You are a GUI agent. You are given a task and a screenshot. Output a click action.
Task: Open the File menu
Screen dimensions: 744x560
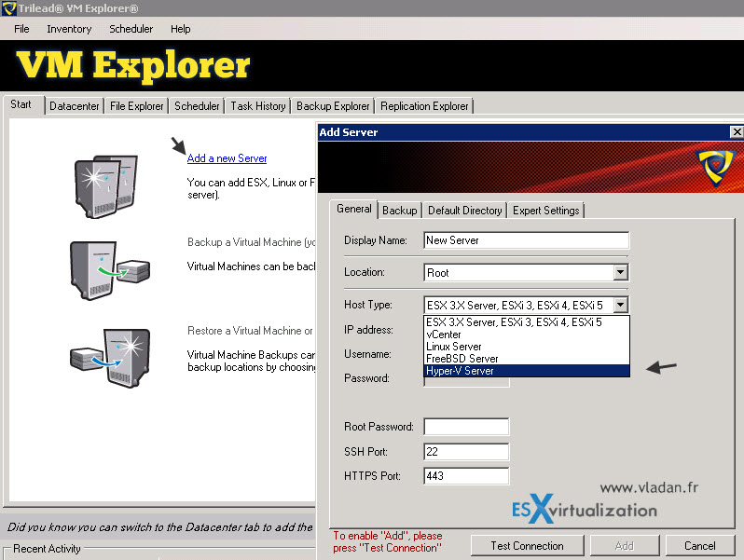tap(21, 29)
